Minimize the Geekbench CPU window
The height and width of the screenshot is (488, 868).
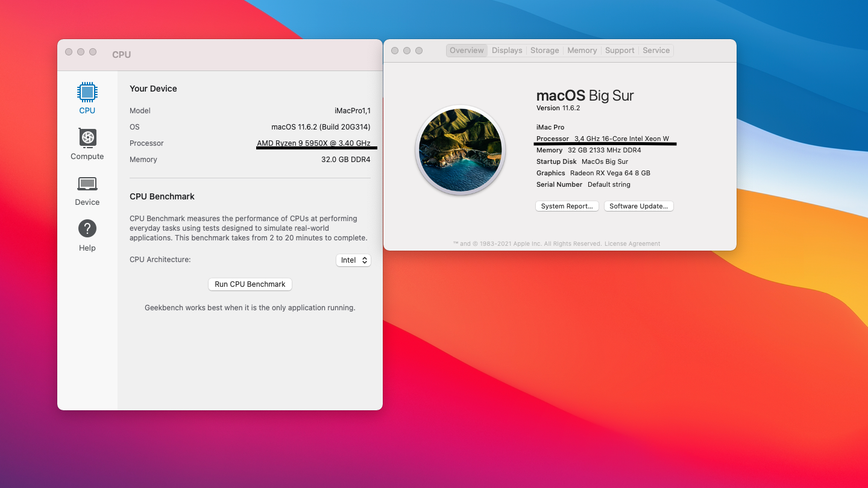[81, 52]
